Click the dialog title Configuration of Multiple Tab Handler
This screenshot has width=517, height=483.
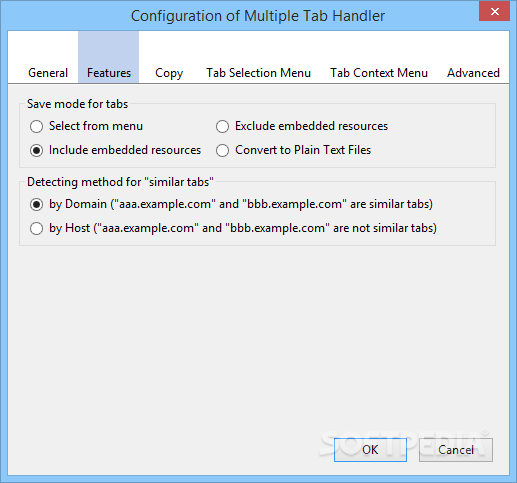point(258,16)
